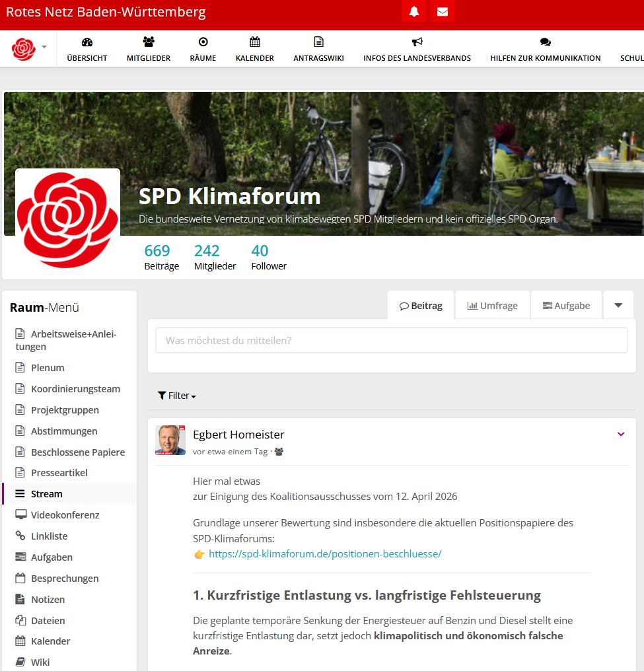Open the Übersicht dashboard
This screenshot has height=671, width=644.
tap(87, 50)
